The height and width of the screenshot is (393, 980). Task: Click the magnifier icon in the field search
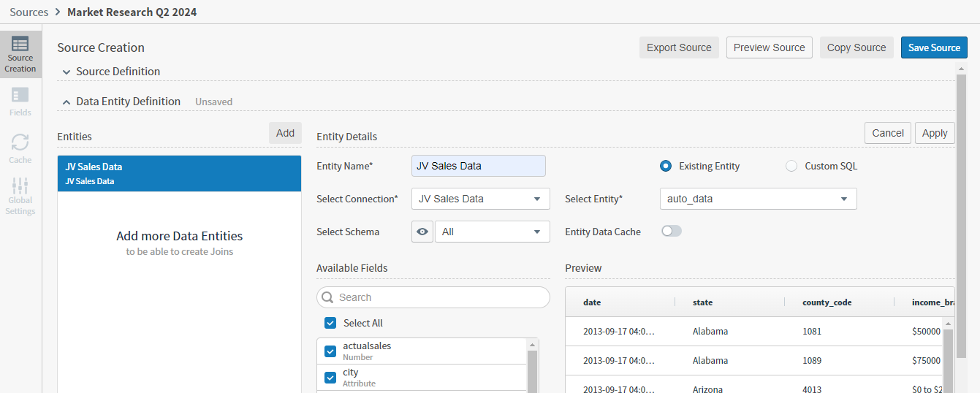328,297
